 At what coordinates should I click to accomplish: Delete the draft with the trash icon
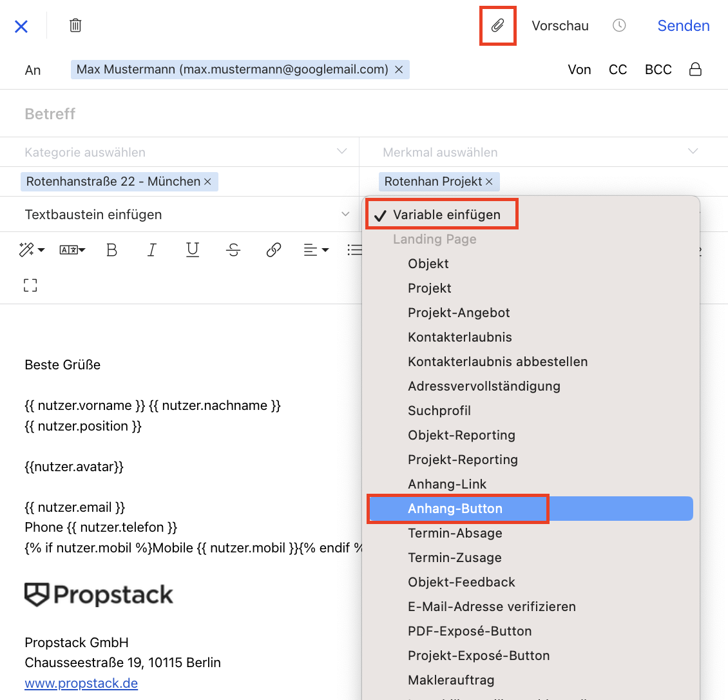click(75, 26)
